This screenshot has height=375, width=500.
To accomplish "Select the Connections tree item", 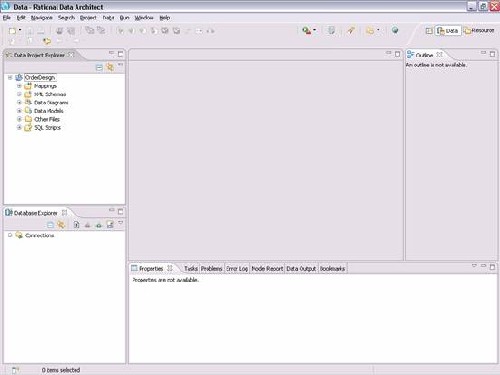I will coord(40,235).
